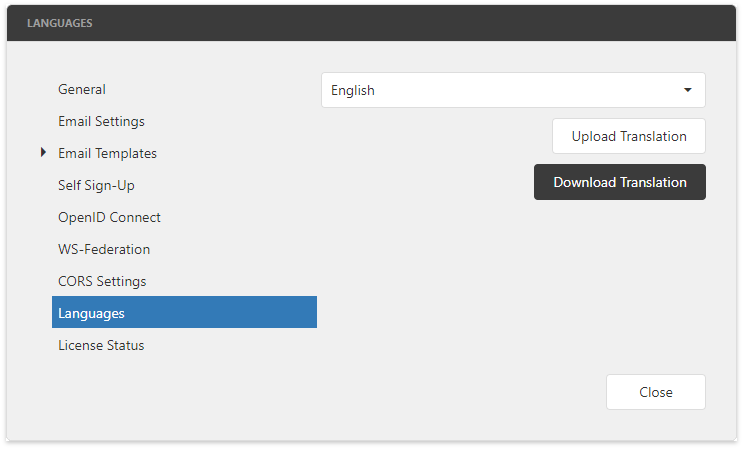This screenshot has height=449, width=743.
Task: View the License Status page
Action: [x=101, y=345]
